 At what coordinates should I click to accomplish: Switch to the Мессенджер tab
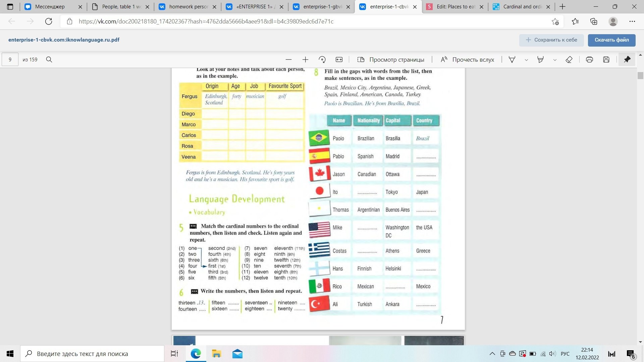coord(50,7)
